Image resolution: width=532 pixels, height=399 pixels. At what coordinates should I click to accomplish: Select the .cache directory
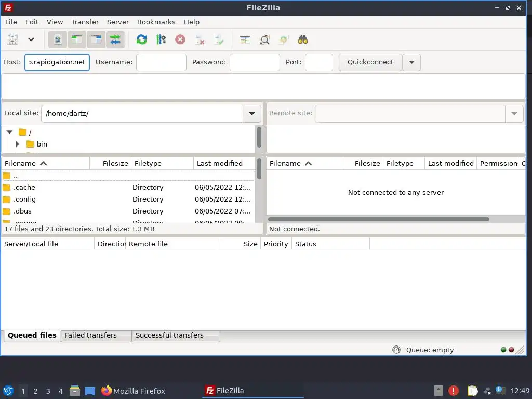pyautogui.click(x=128, y=187)
